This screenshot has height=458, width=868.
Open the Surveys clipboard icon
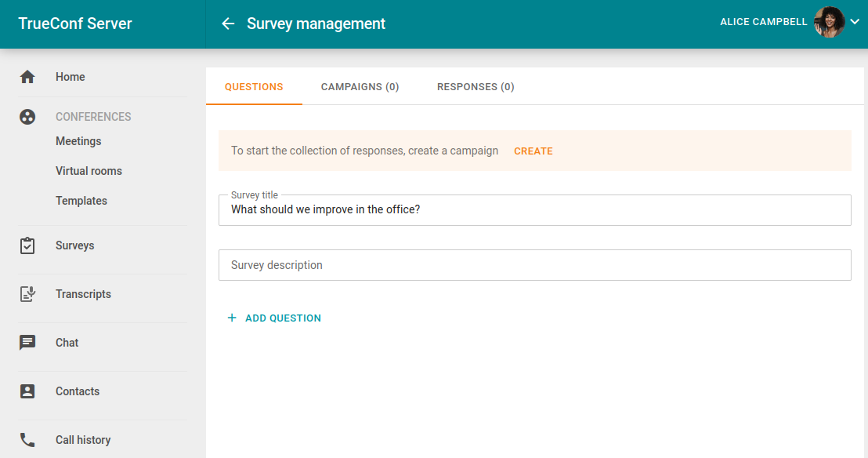pos(27,245)
